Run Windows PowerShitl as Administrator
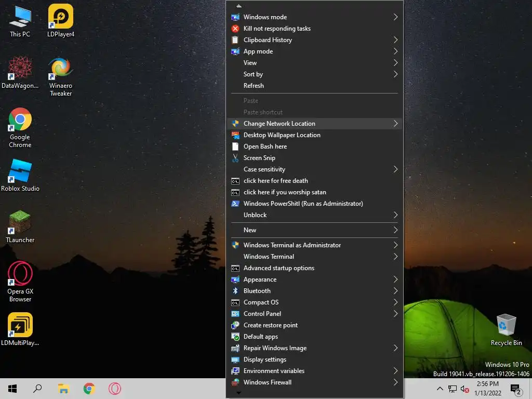 click(314, 204)
